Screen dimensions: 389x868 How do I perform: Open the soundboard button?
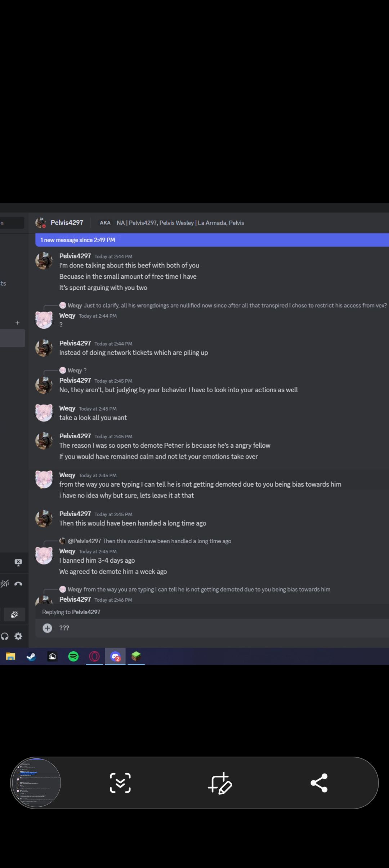point(14,614)
